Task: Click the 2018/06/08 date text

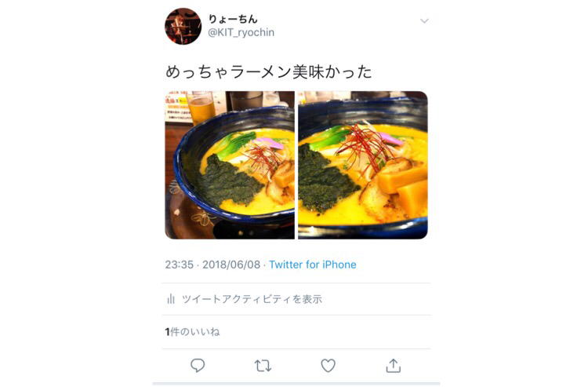Action: (x=231, y=265)
